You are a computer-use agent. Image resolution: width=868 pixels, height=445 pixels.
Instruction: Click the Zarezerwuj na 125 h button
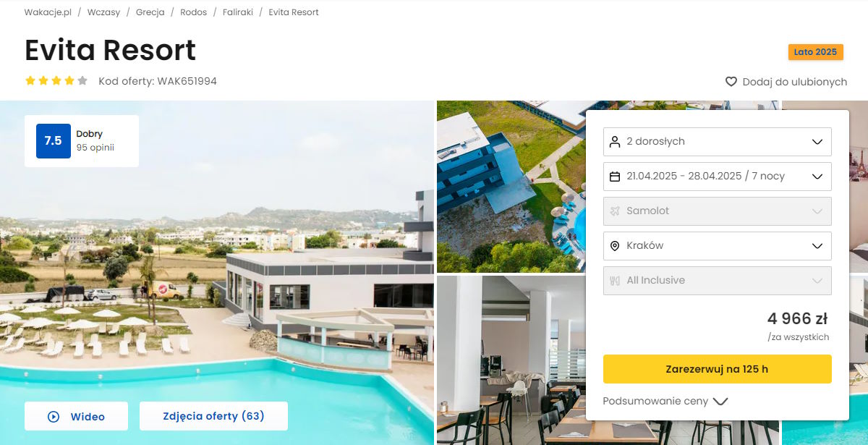pyautogui.click(x=717, y=369)
